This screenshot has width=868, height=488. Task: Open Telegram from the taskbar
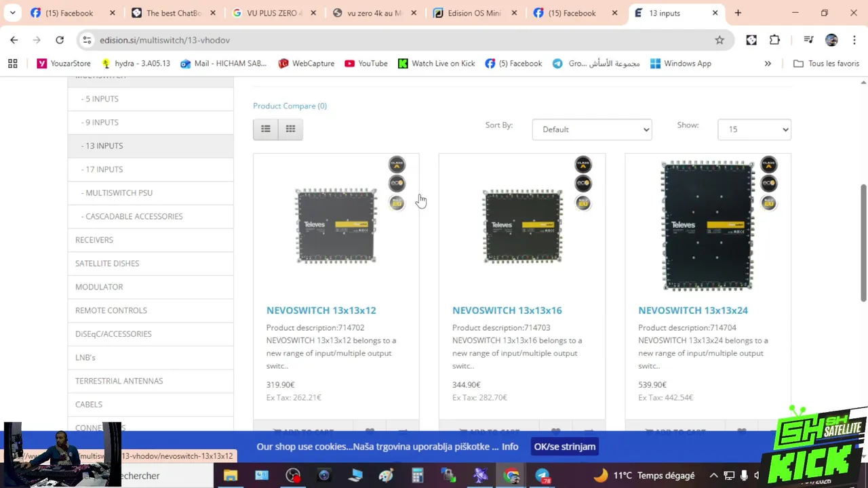point(542,476)
